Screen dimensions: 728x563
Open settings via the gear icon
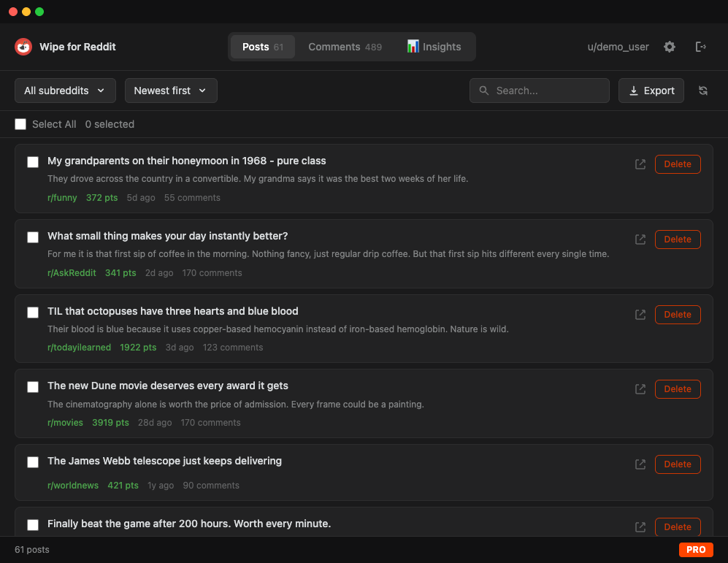coord(669,47)
